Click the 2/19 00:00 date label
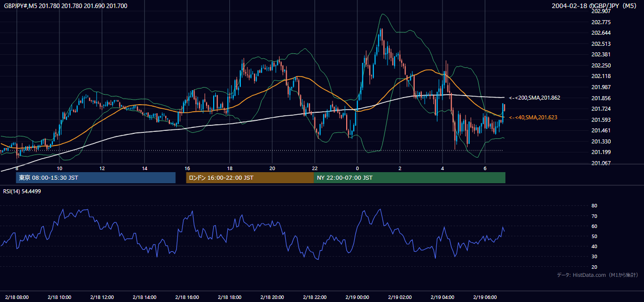This screenshot has width=644, height=302. pos(357,297)
